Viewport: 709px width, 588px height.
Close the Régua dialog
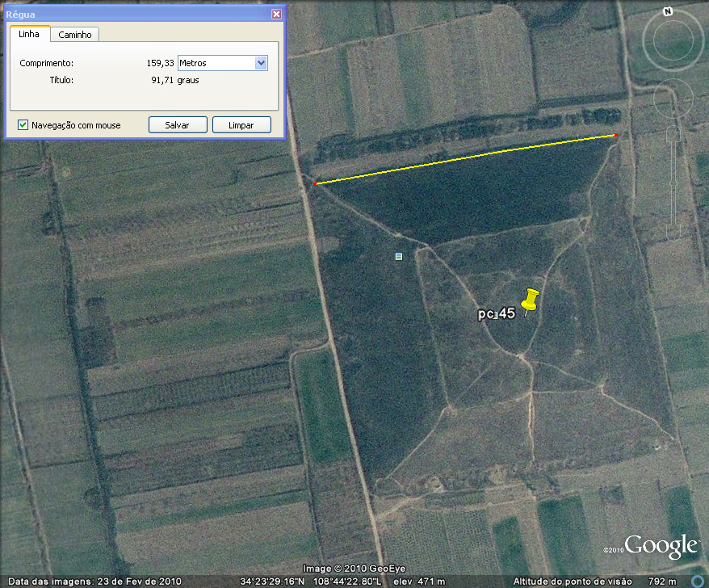[276, 15]
